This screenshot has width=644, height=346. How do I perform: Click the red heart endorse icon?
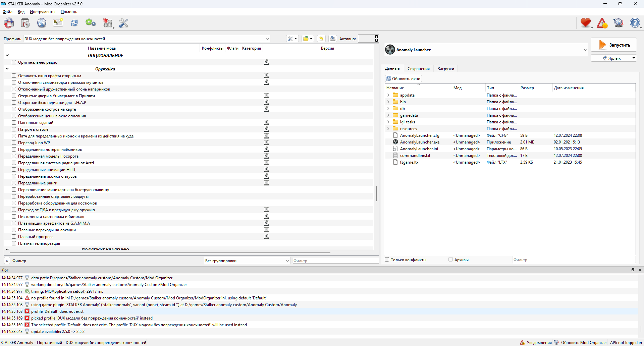585,23
